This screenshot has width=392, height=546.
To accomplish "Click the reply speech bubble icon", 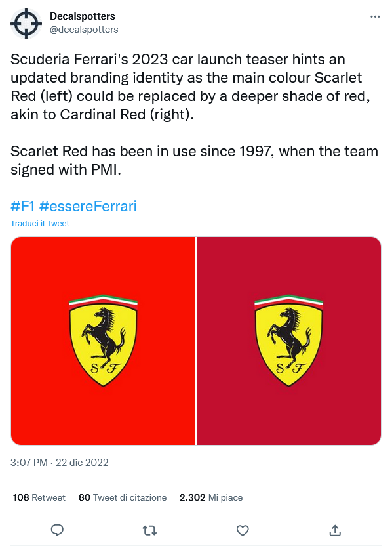I will (x=58, y=530).
